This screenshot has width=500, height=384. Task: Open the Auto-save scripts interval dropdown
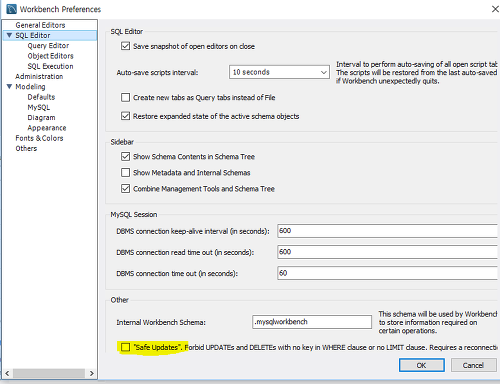(279, 72)
